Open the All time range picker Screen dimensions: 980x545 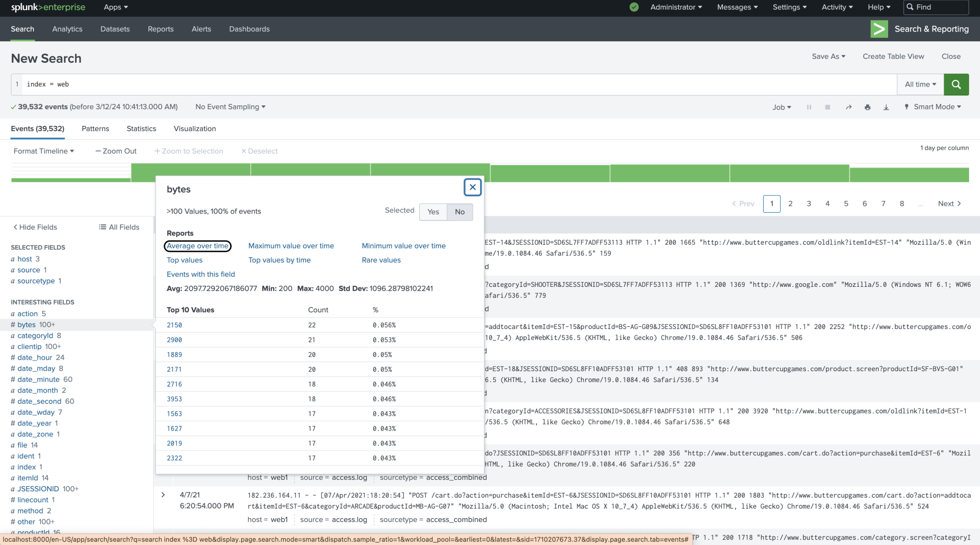(919, 84)
